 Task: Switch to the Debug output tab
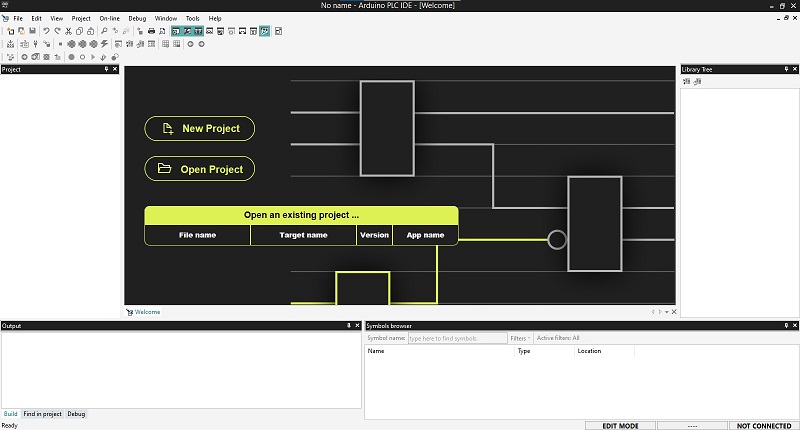coord(76,414)
